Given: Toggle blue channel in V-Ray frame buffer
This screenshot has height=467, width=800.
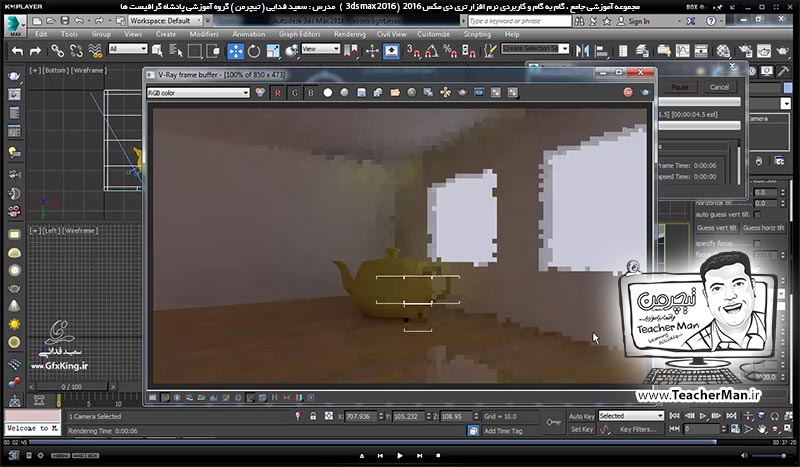Looking at the screenshot, I should pyautogui.click(x=311, y=92).
